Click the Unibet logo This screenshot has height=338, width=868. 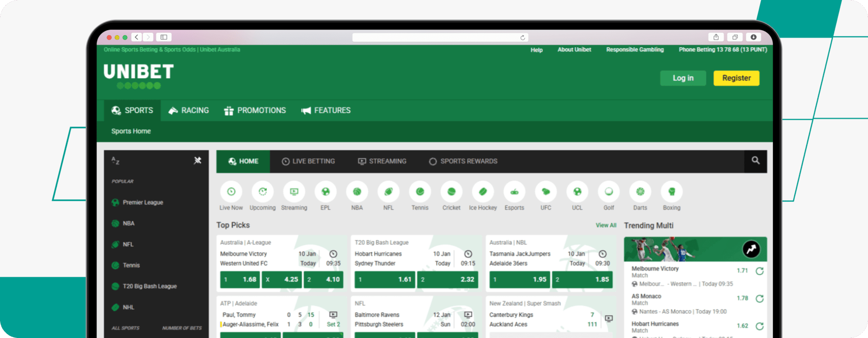138,76
